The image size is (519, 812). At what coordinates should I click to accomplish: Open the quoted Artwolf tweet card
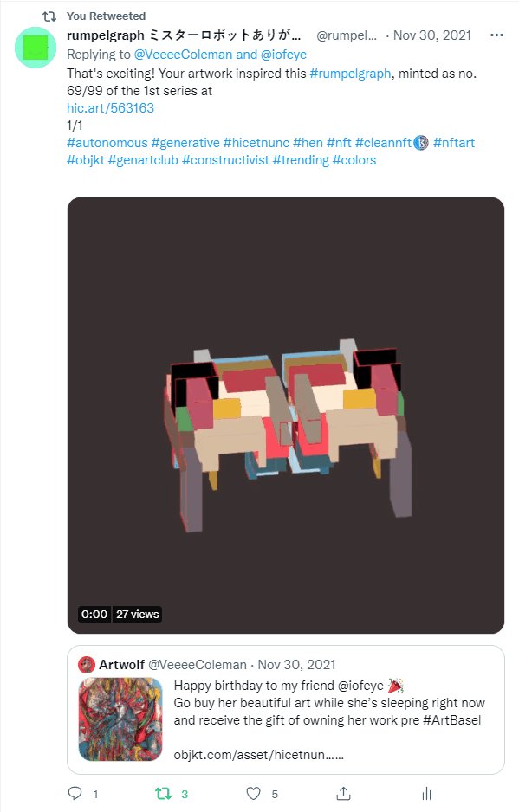click(286, 710)
